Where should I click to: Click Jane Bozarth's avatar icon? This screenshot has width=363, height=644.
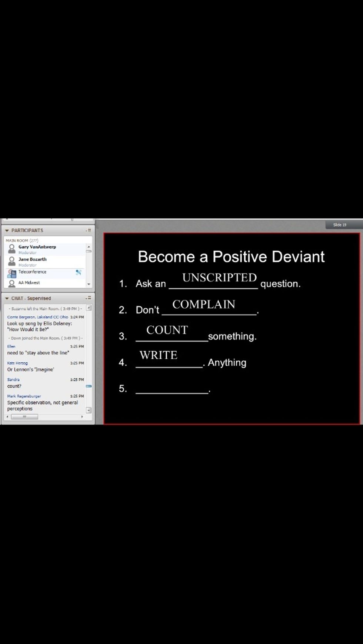[x=12, y=261]
